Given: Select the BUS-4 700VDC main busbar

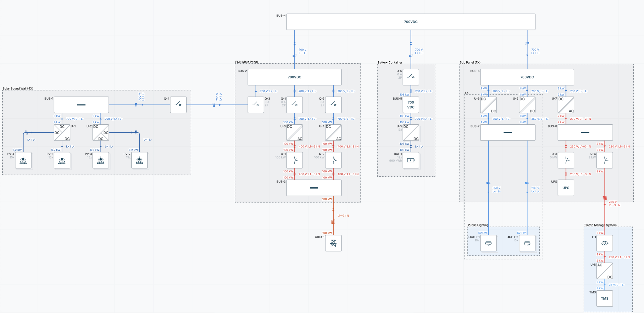Looking at the screenshot, I should pos(411,22).
